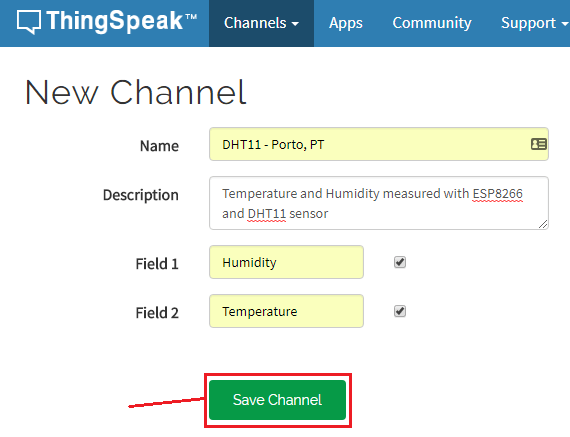Grab the Description textarea resize handle
This screenshot has height=437, width=570.
[x=543, y=224]
